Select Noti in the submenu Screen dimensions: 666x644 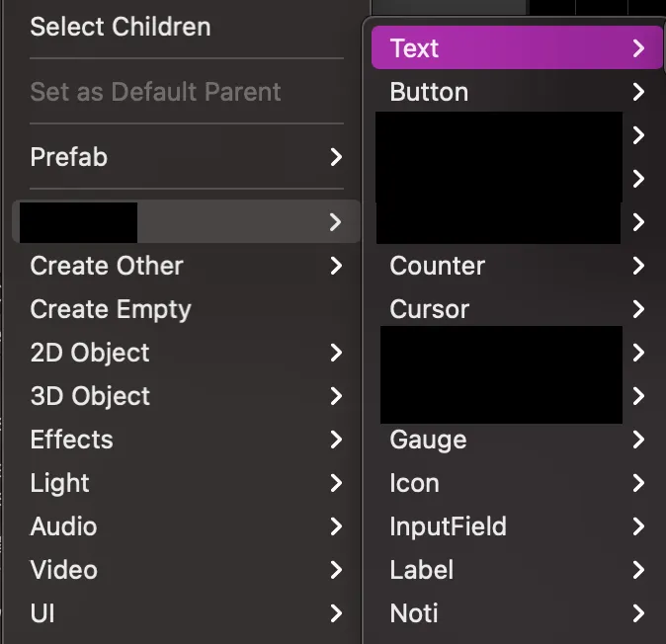pos(414,613)
